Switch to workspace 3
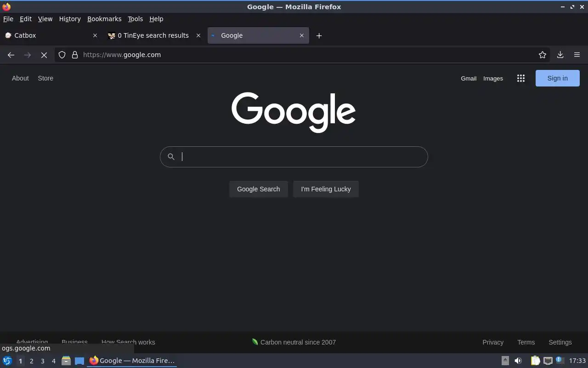This screenshot has height=368, width=588. tap(42, 361)
